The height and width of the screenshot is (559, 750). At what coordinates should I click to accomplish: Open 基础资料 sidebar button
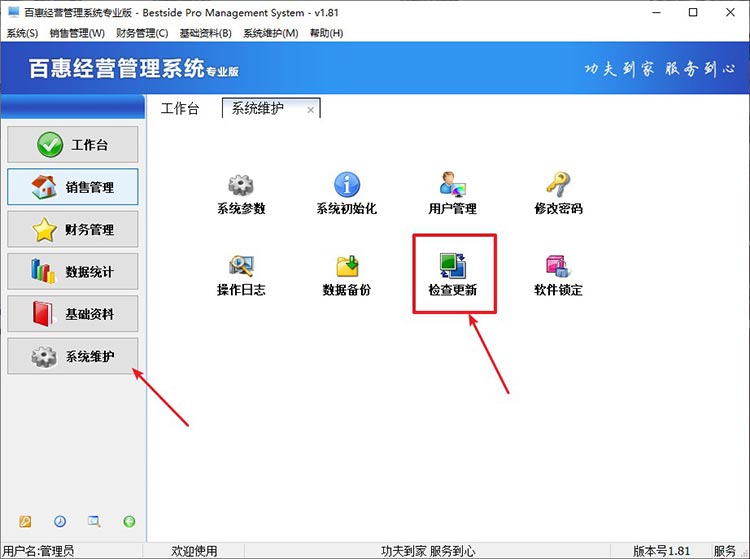[73, 314]
